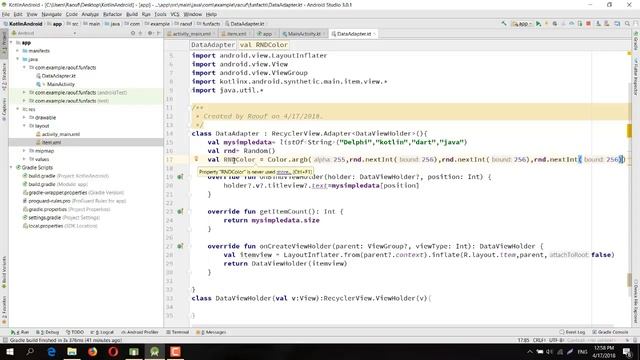
Task: Click Android Studio taskbar icon
Action: [x=154, y=351]
